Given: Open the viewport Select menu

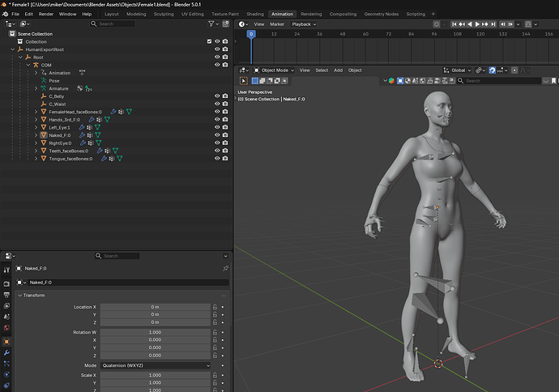Looking at the screenshot, I should click(322, 70).
